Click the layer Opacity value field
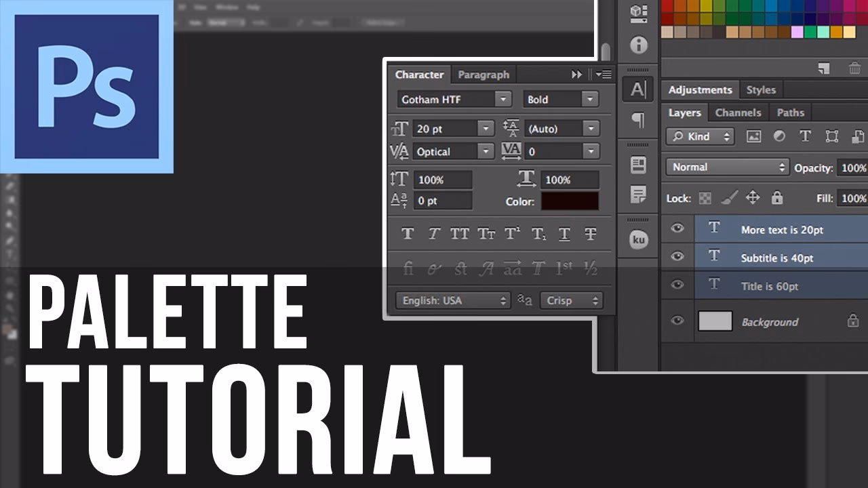Viewport: 868px width, 488px height. click(853, 167)
